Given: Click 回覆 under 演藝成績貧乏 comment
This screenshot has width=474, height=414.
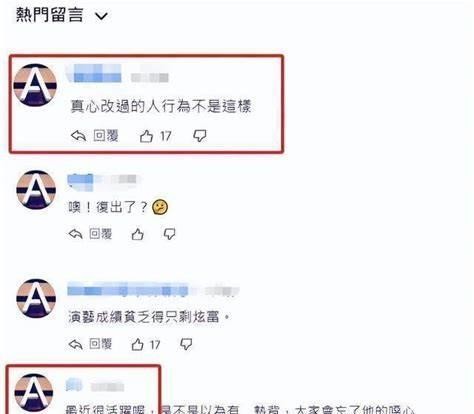Looking at the screenshot, I should [101, 344].
